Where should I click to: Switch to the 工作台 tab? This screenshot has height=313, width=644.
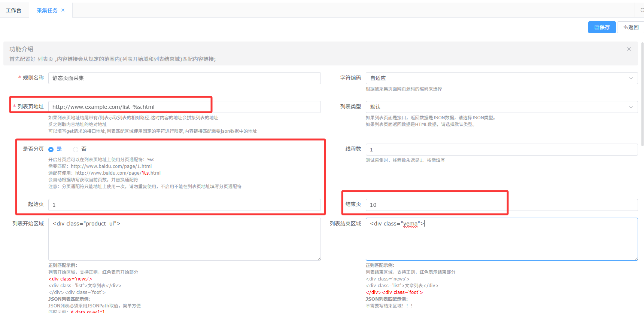(13, 10)
